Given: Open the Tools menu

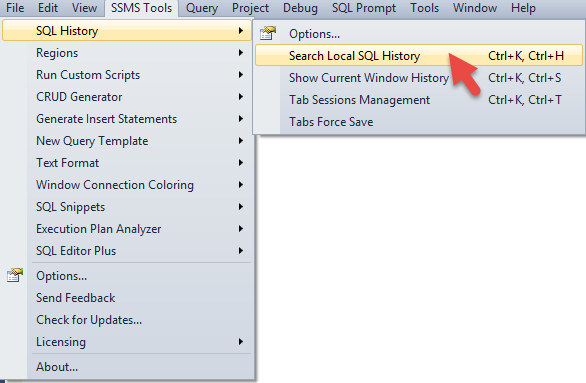Looking at the screenshot, I should pos(424,8).
